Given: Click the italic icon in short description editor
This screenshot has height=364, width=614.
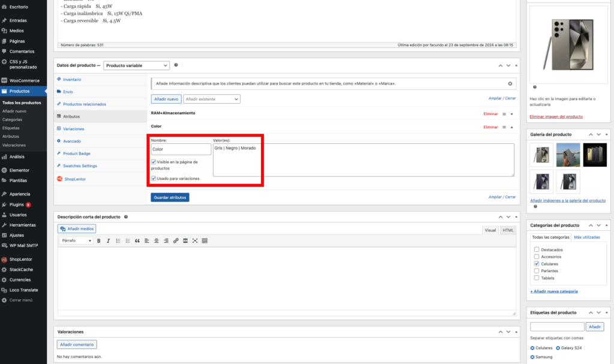Looking at the screenshot, I should (108, 240).
